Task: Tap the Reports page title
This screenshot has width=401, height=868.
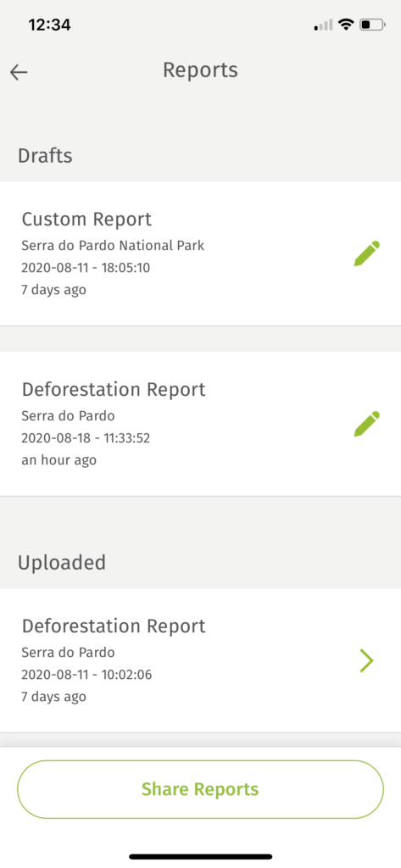Action: coord(200,70)
